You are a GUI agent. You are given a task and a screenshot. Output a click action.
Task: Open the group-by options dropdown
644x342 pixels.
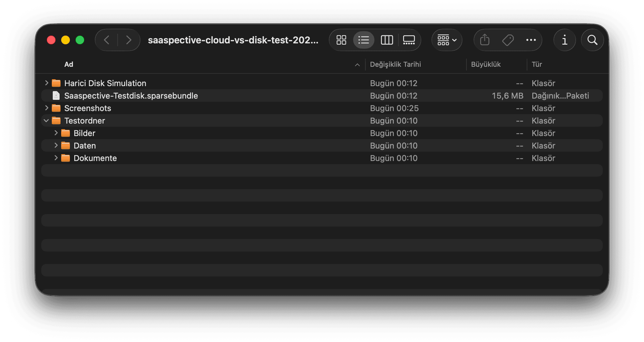(447, 40)
